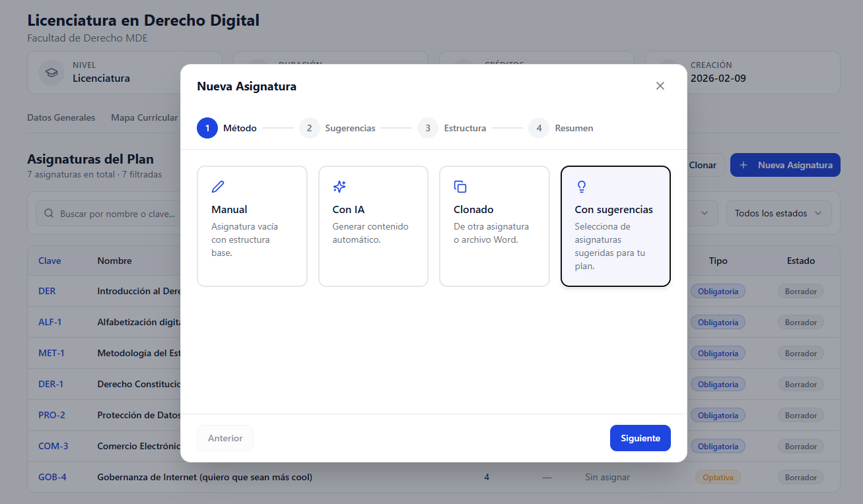Viewport: 863px width, 504px height.
Task: Open the Mapa Curricular tab
Action: (x=145, y=117)
